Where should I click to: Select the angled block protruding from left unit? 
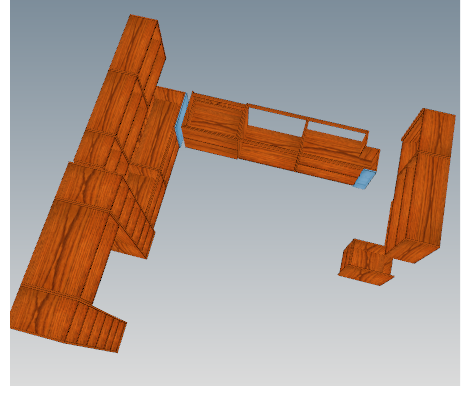pos(133,233)
